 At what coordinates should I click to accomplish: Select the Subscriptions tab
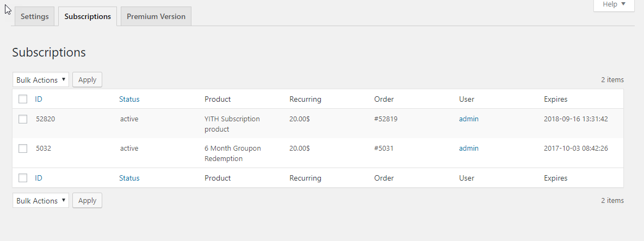pyautogui.click(x=88, y=16)
